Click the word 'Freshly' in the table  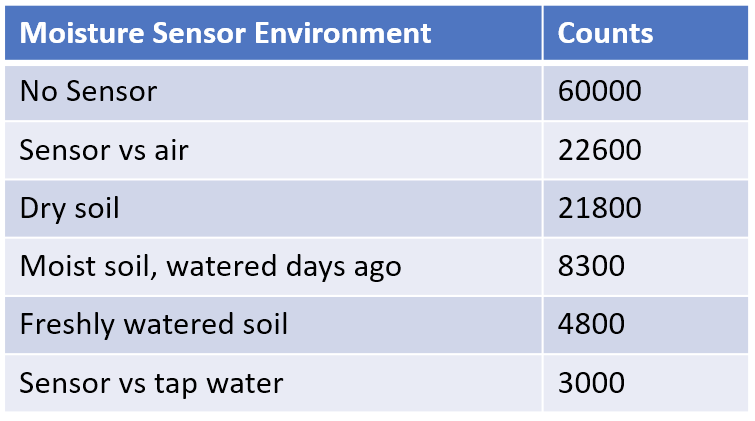[62, 324]
